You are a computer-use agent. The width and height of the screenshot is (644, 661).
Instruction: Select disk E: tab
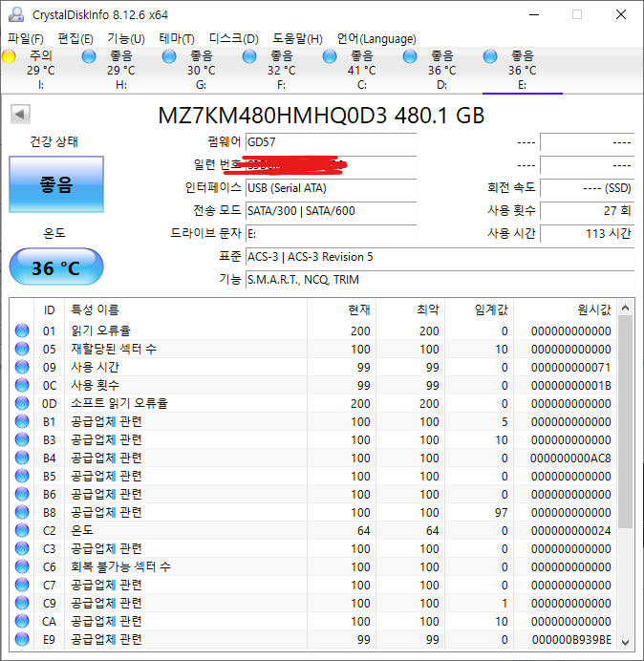pos(522,70)
